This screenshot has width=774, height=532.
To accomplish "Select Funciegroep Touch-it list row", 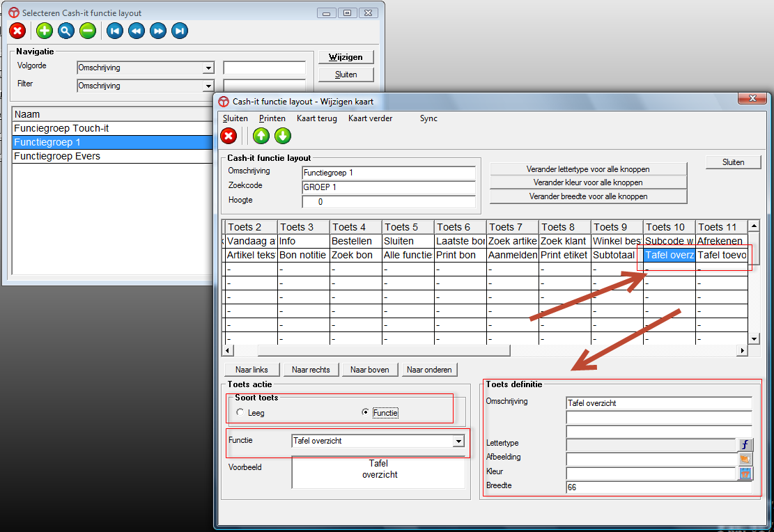I will click(x=113, y=128).
